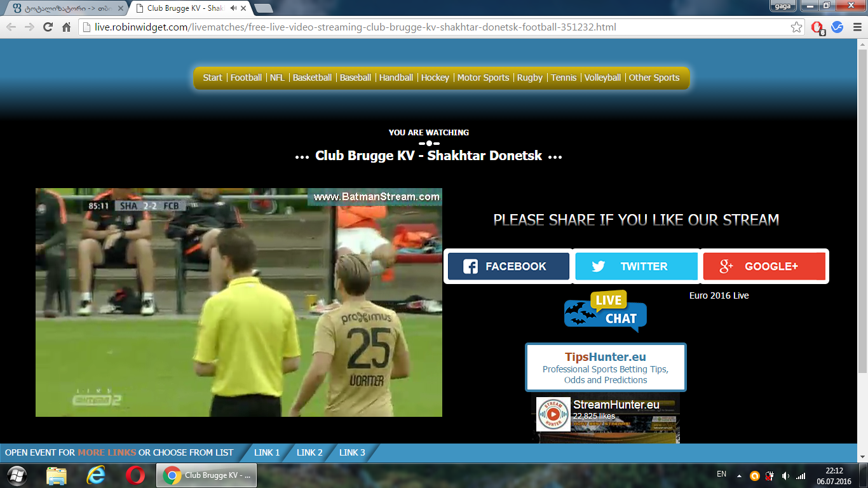Reload the current page

48,27
